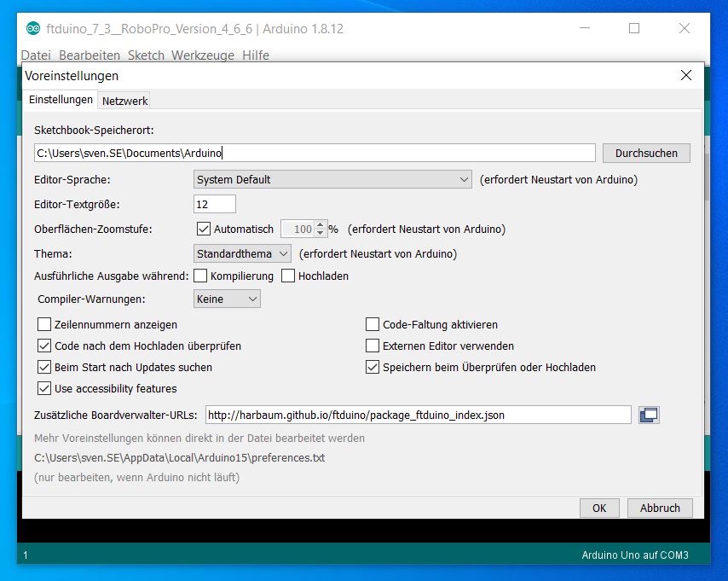Click '(nur bearbeiten, wenn Arduino nicht läuft)' note
The image size is (728, 581).
point(137,478)
